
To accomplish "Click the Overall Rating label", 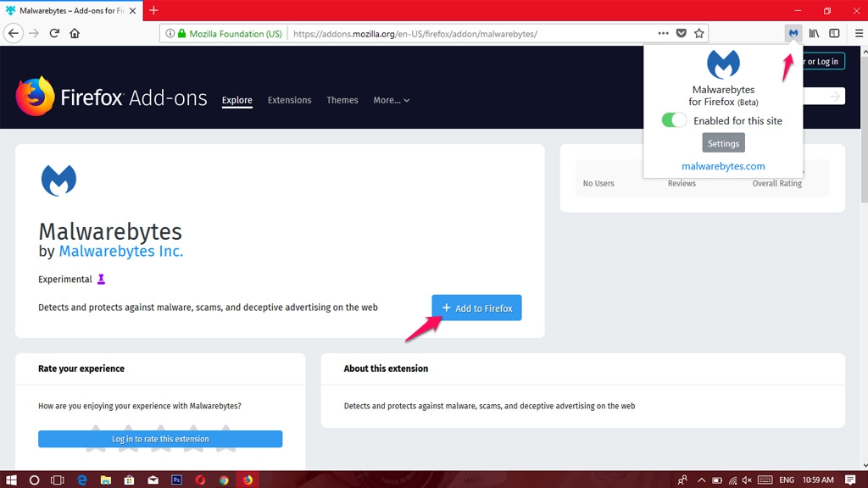I will click(x=776, y=183).
